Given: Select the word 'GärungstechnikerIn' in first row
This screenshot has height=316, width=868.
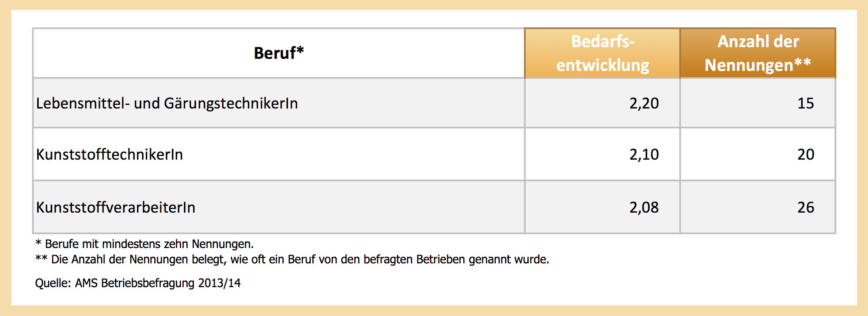Looking at the screenshot, I should coord(231,103).
